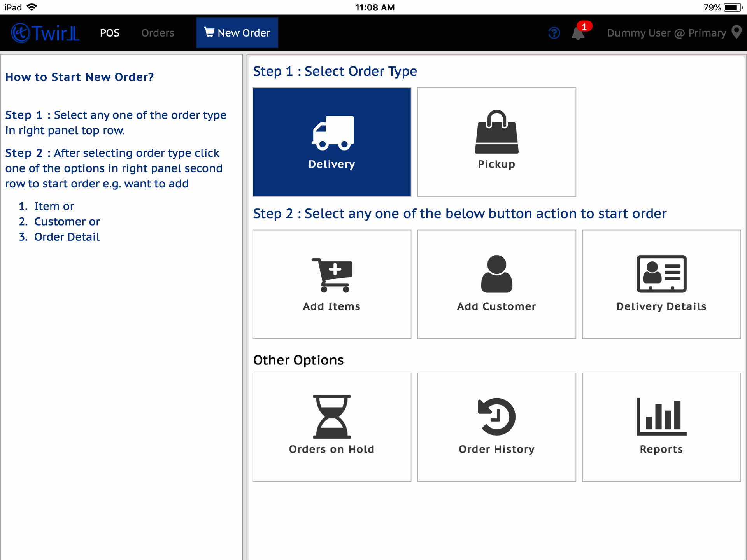
Task: Open the Dummy User @ Primary menu
Action: tap(666, 33)
